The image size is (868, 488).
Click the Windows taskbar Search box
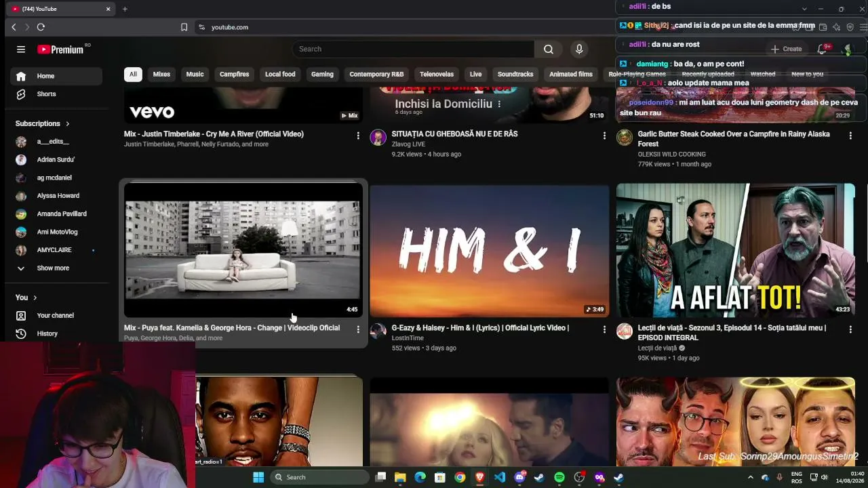pos(320,477)
